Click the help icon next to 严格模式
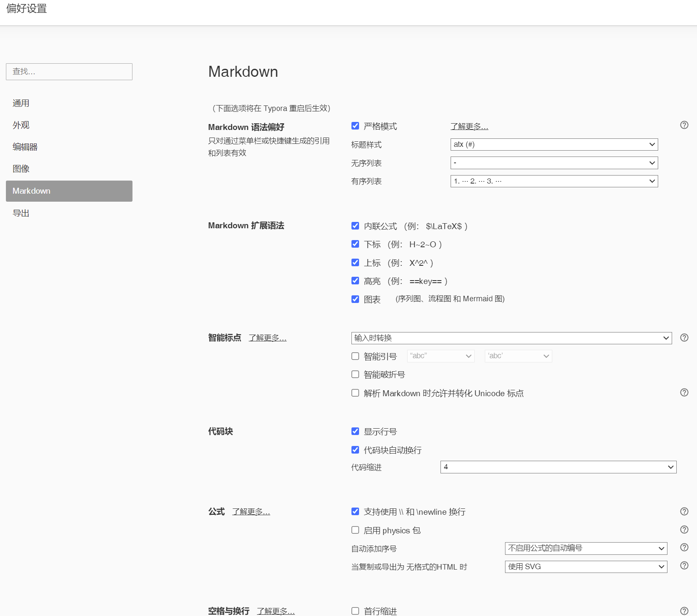This screenshot has height=616, width=697. 684,125
